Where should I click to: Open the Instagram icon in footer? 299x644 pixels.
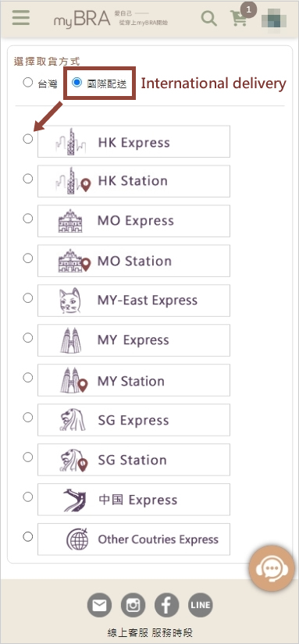coord(133,605)
